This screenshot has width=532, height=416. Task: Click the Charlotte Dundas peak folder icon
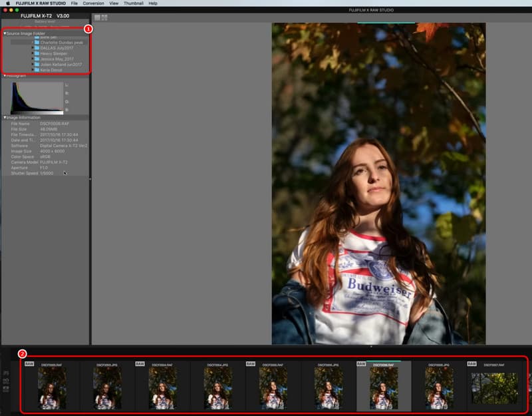(37, 43)
